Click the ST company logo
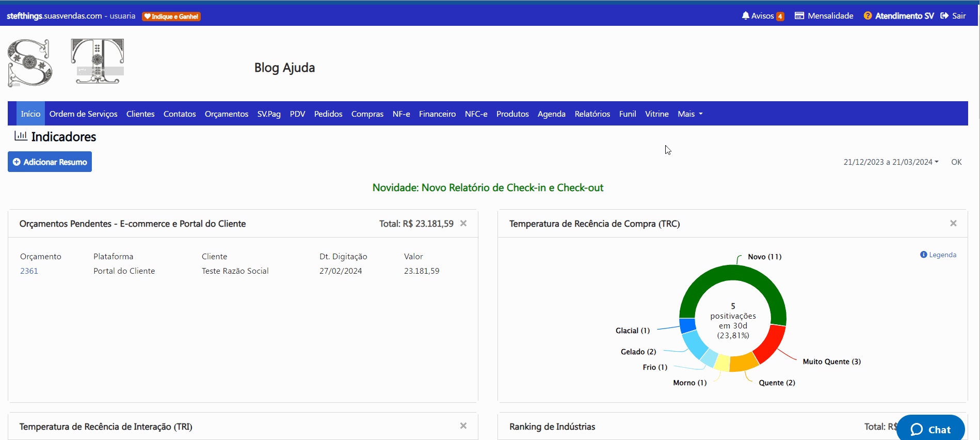 (66, 62)
